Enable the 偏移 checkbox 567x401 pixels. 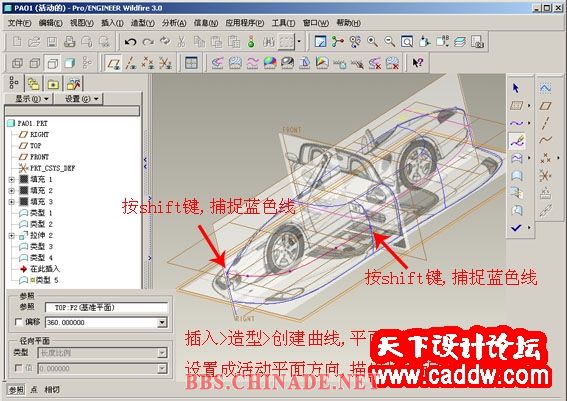18,322
